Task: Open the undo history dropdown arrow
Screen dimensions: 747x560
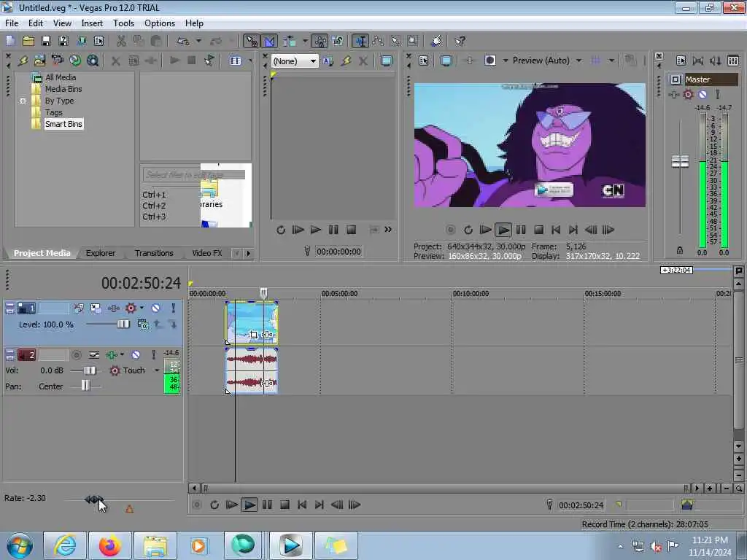Action: (198, 41)
